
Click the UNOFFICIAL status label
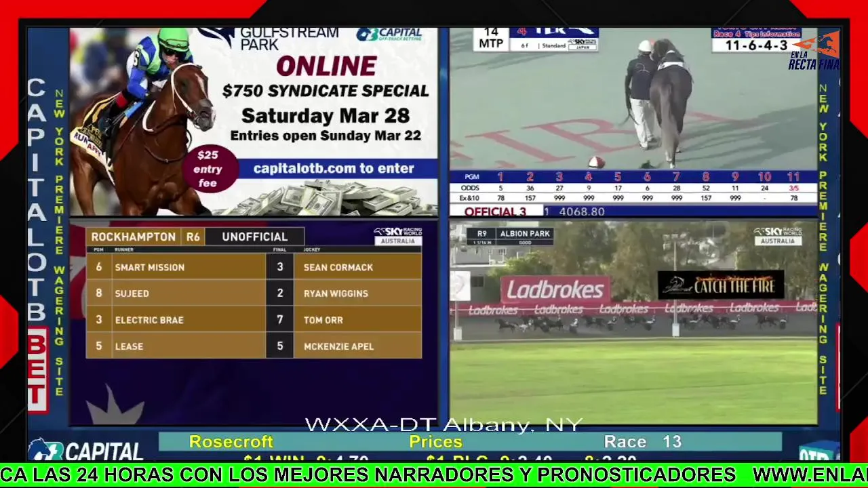tap(254, 237)
